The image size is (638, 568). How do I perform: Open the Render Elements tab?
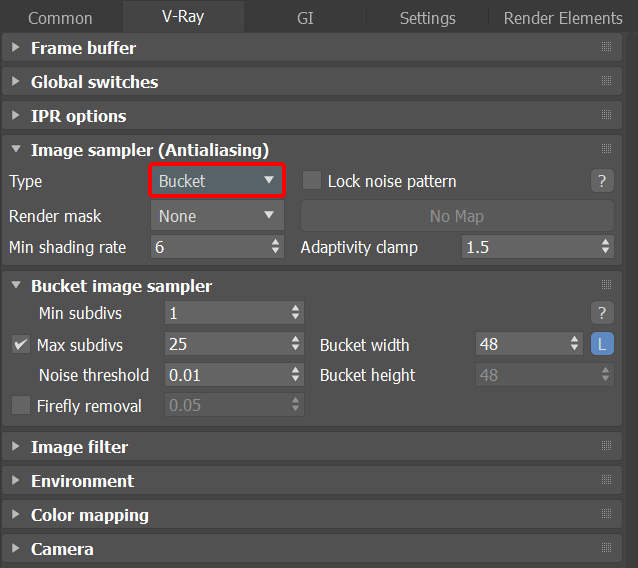coord(563,18)
